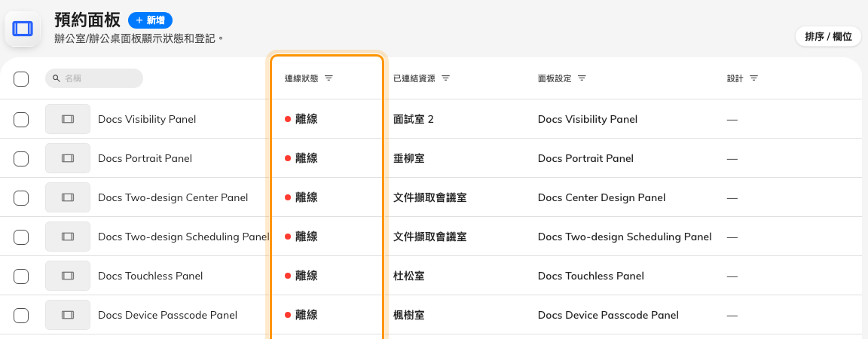Open filter icon next to 連線狀態
This screenshot has height=339, width=868.
pos(329,78)
